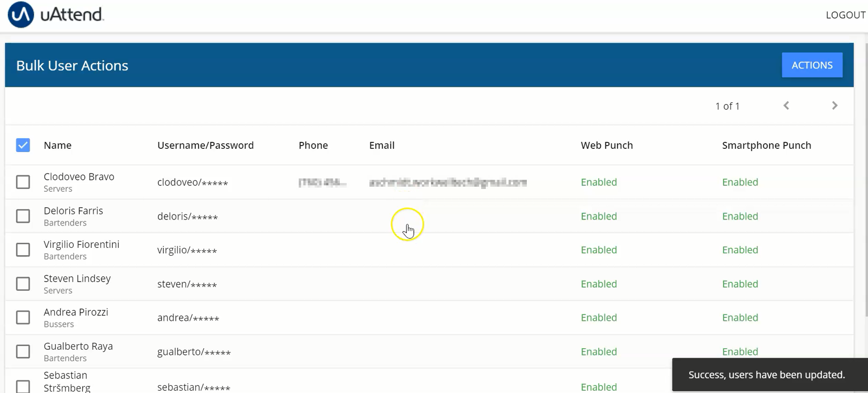Click the Username/Password column header
This screenshot has height=393, width=868.
205,145
